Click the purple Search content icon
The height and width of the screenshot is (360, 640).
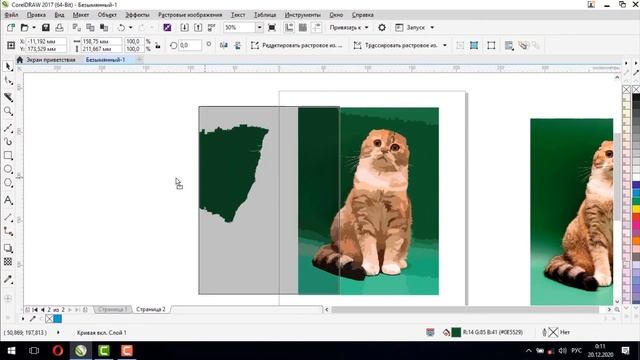click(167, 27)
